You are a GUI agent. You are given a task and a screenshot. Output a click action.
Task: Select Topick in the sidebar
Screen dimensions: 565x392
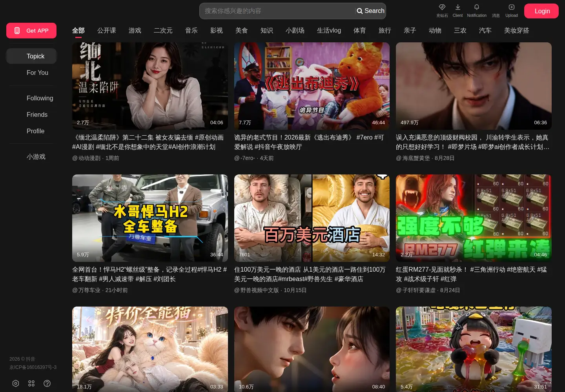click(31, 56)
